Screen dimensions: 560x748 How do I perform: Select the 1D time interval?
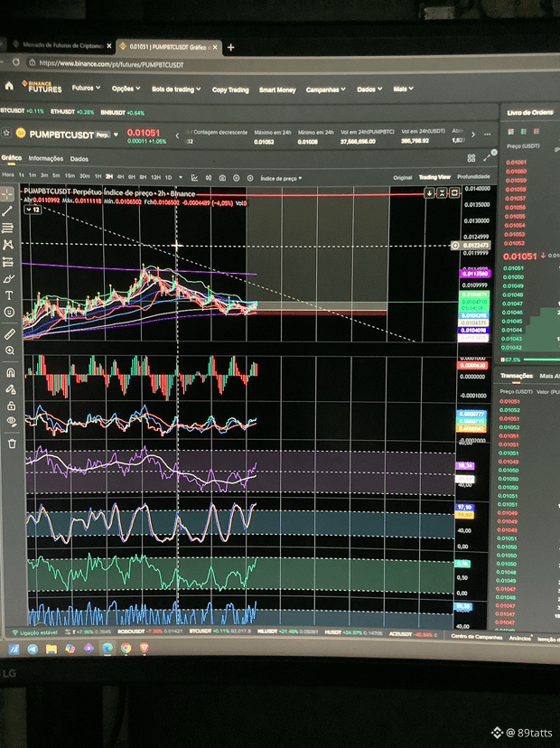[168, 177]
